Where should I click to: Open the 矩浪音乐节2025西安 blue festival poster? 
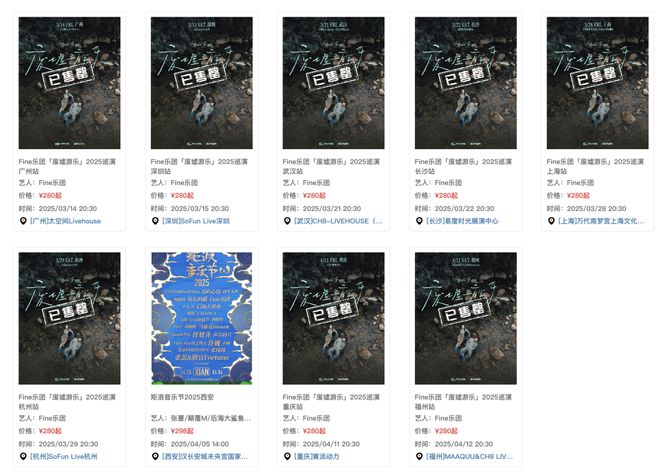click(x=202, y=318)
